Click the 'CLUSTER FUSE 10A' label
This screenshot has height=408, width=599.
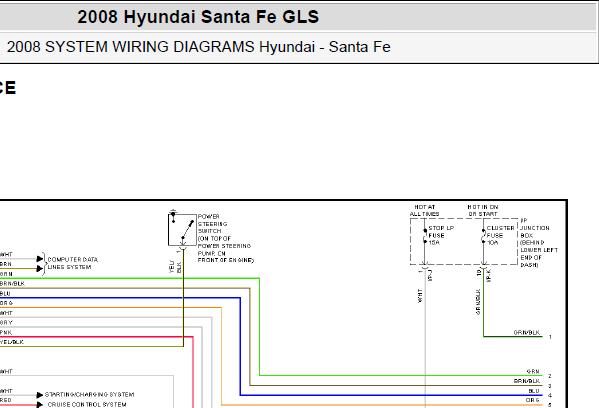(x=500, y=235)
